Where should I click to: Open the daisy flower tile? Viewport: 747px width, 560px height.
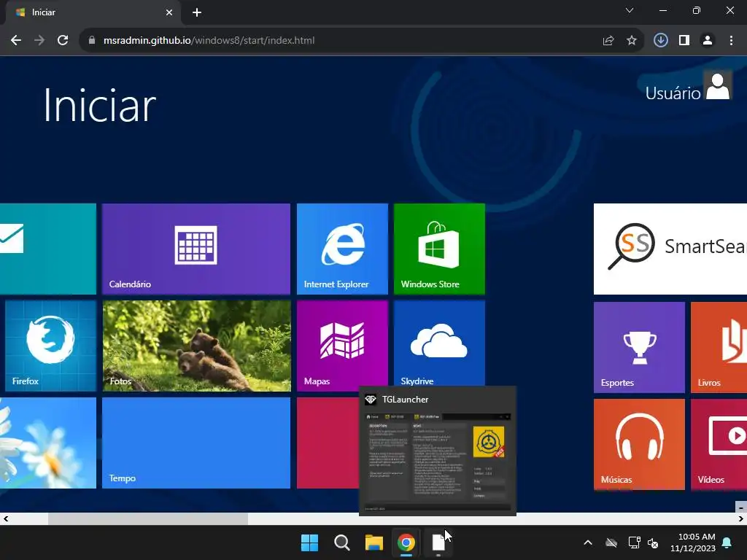coord(47,443)
